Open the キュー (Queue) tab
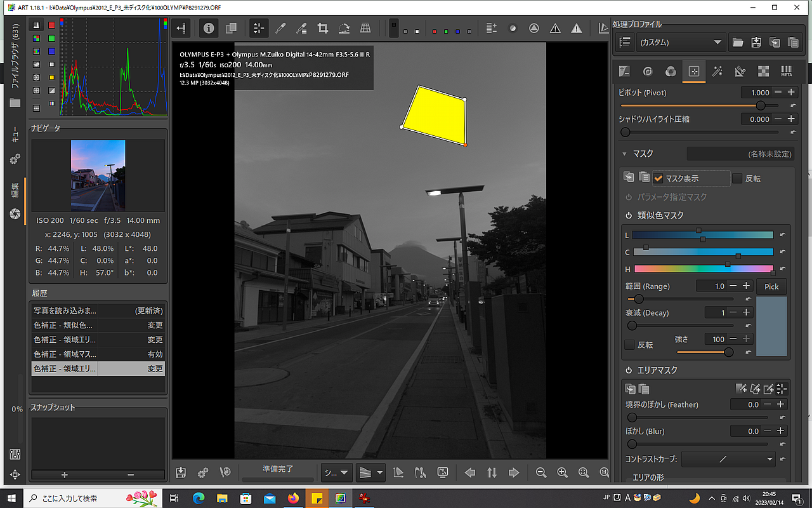 (15, 135)
